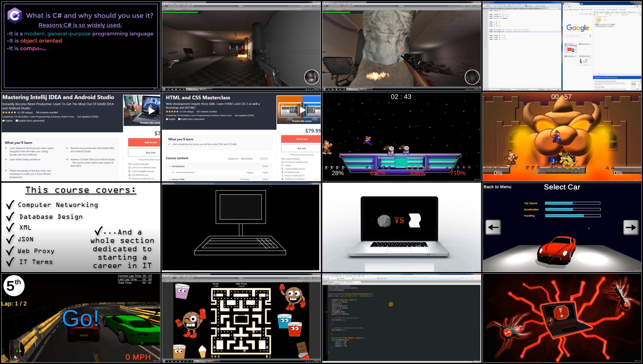
Task: Open the Build menu in MonoDevelop
Action: click(340, 276)
